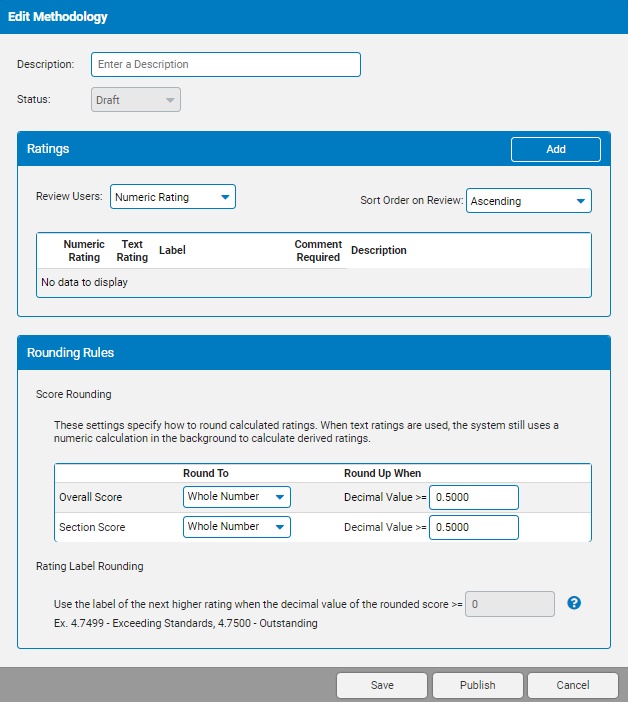628x702 pixels.
Task: Click the Rounding Rules panel header title
Action: (70, 352)
